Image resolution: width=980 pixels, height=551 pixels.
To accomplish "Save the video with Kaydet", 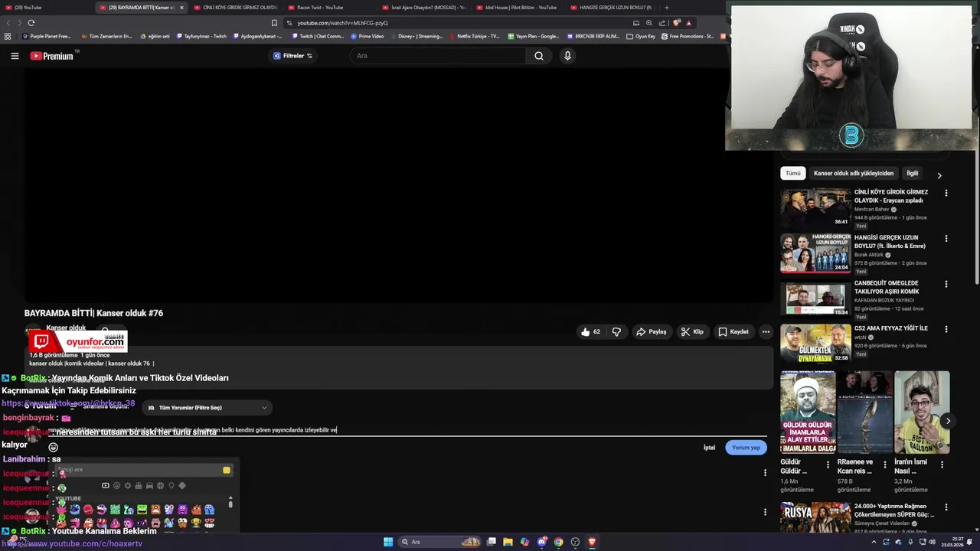I will pyautogui.click(x=733, y=332).
